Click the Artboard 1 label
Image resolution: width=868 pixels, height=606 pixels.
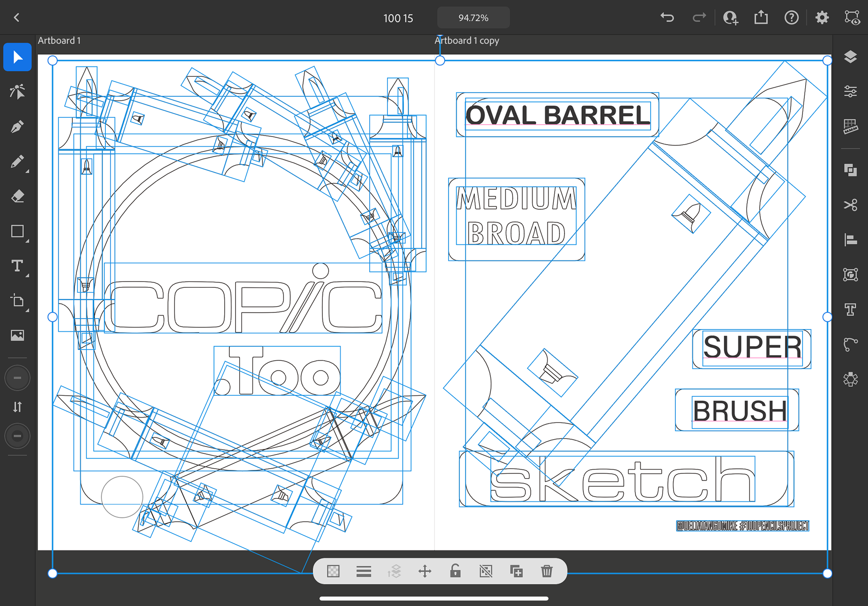click(59, 40)
